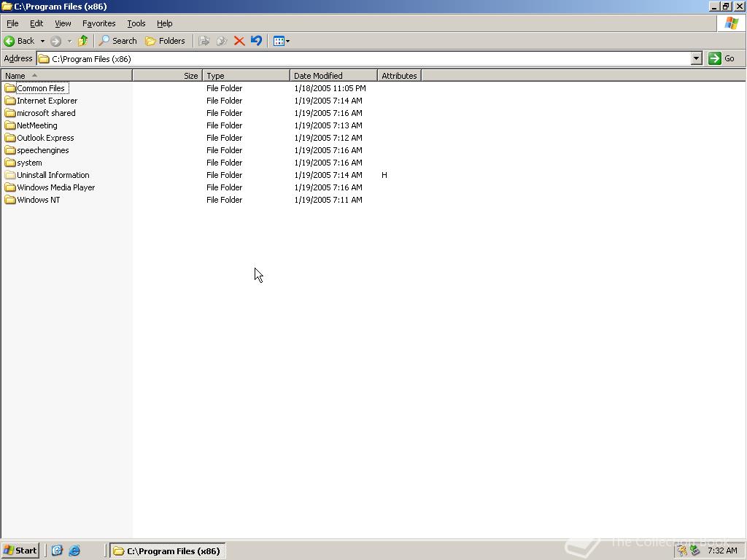
Task: Select the Windows NT folder icon
Action: click(10, 200)
